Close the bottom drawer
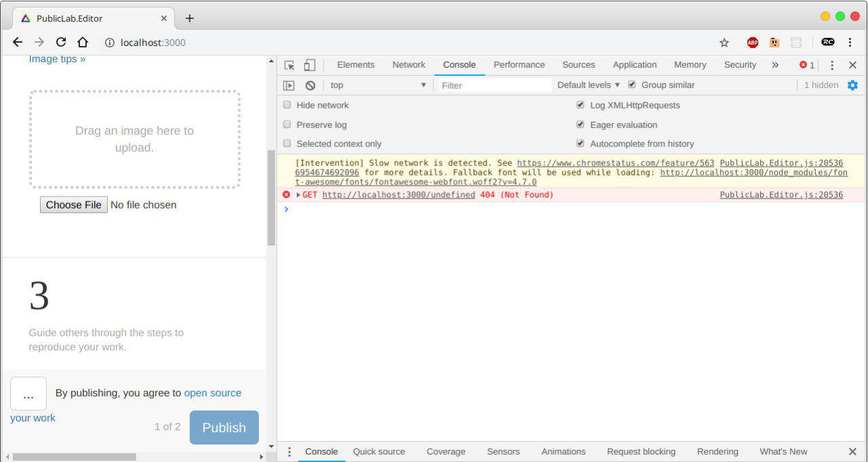This screenshot has width=868, height=462. click(852, 452)
